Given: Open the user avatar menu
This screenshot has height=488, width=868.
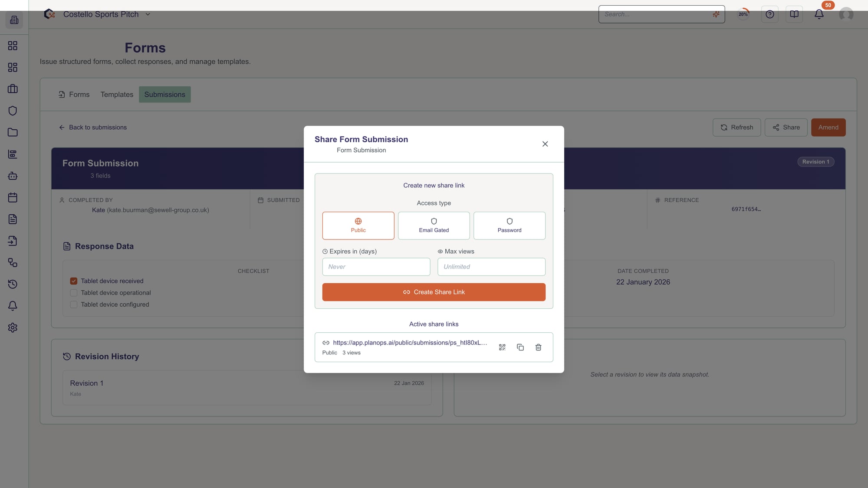Looking at the screenshot, I should 846,14.
